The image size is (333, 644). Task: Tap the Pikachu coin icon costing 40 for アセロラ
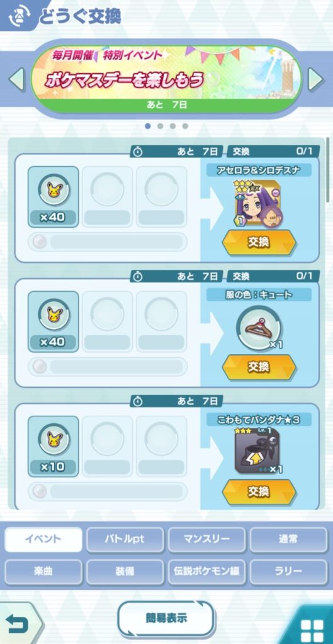54,190
